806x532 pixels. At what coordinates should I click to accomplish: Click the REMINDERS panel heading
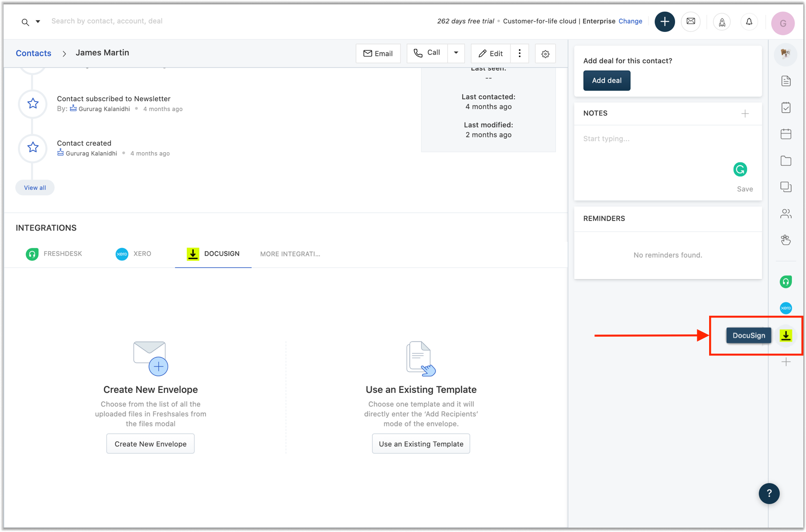pos(604,218)
